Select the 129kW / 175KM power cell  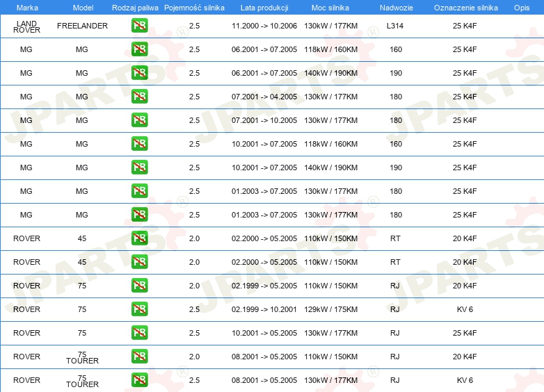point(330,309)
